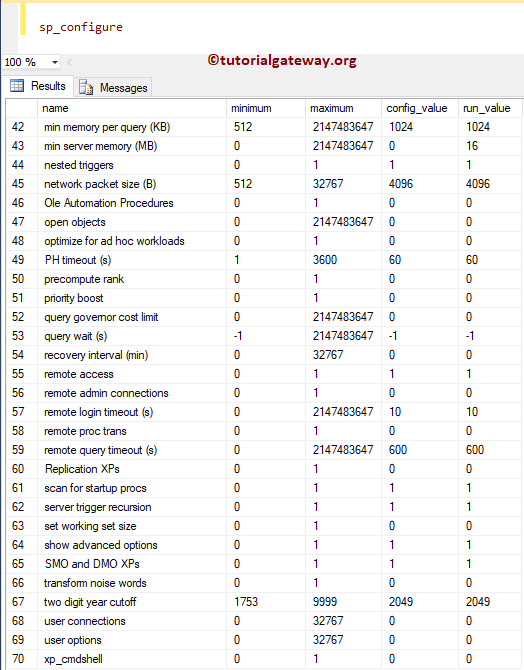Select the maximum column header
Screen dimensions: 524x670
[x=343, y=108]
